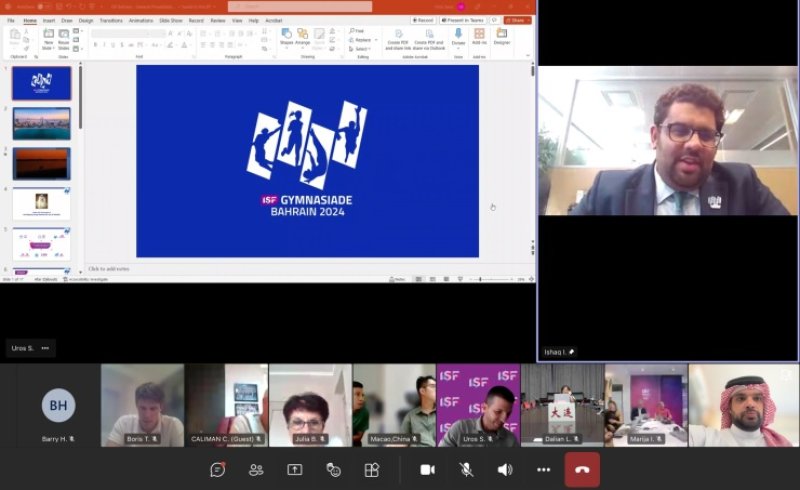
Task: Open the comments icon next to Share
Action: pyautogui.click(x=494, y=20)
